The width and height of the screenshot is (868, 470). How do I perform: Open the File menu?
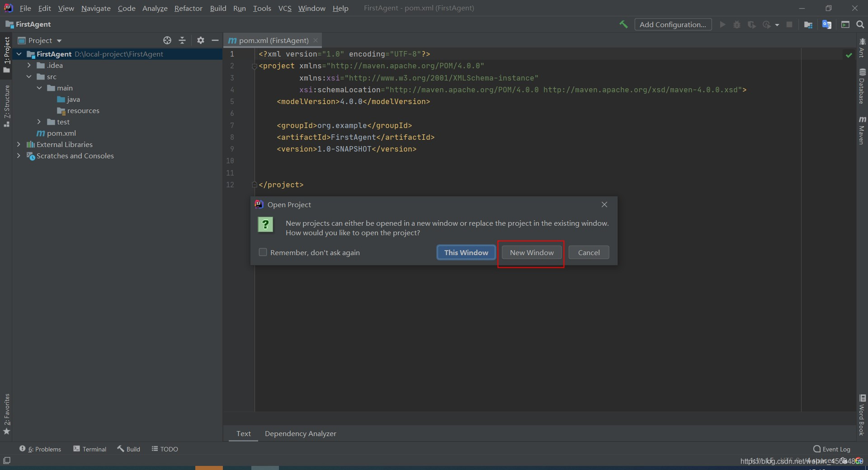coord(25,8)
